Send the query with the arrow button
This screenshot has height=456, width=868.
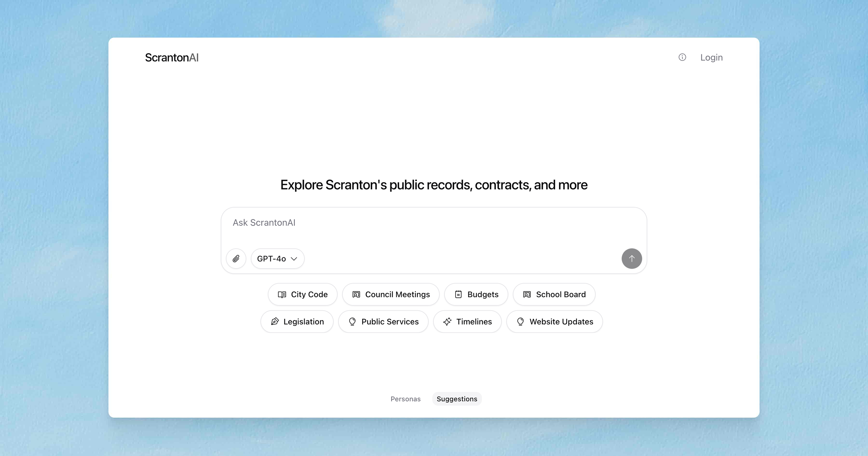(631, 259)
